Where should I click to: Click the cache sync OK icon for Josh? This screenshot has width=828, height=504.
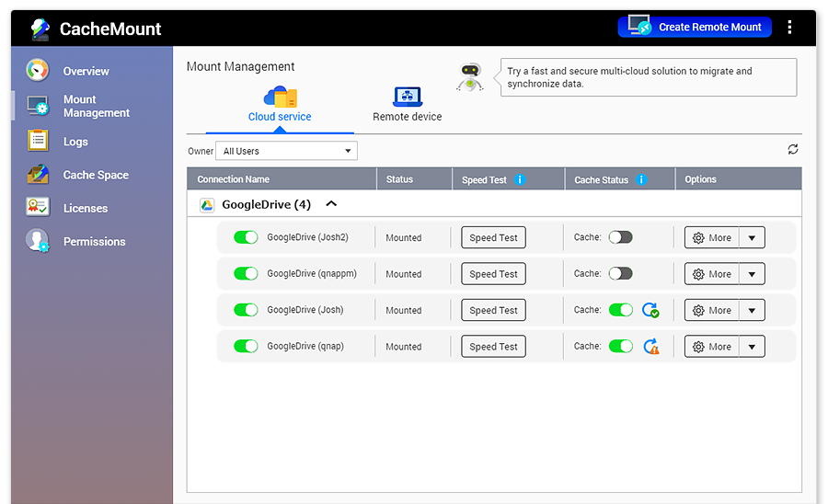point(650,310)
